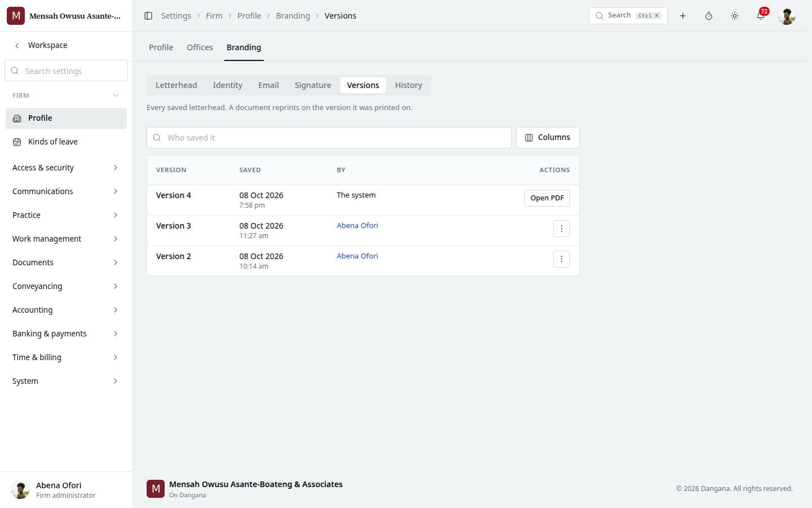Open Version 2 three-dot actions menu
This screenshot has height=508, width=812.
(x=562, y=259)
